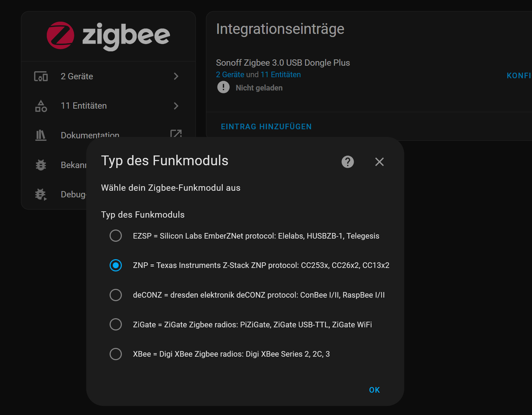Viewport: 532px width, 415px height.
Task: Expand the 2 Geräte chevron
Action: [176, 76]
